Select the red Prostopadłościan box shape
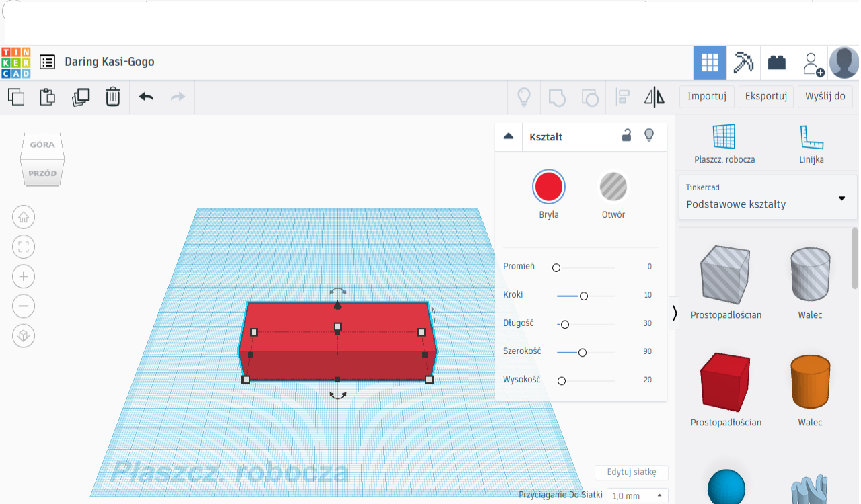Image resolution: width=861 pixels, height=504 pixels. click(x=725, y=382)
